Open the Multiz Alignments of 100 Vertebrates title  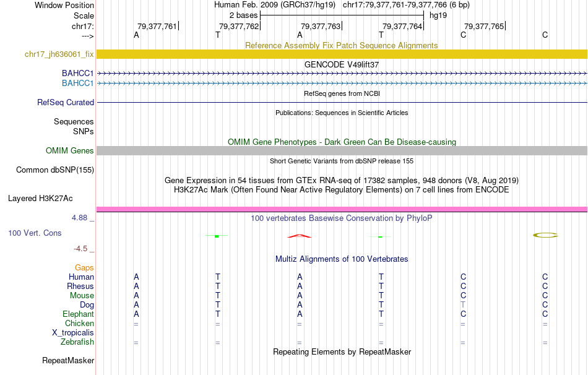tap(342, 259)
